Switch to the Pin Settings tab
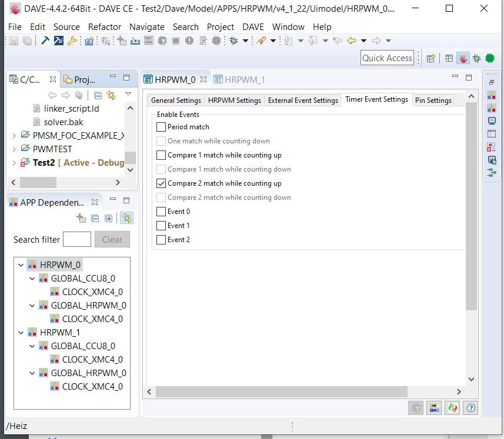This screenshot has width=504, height=439. click(433, 100)
